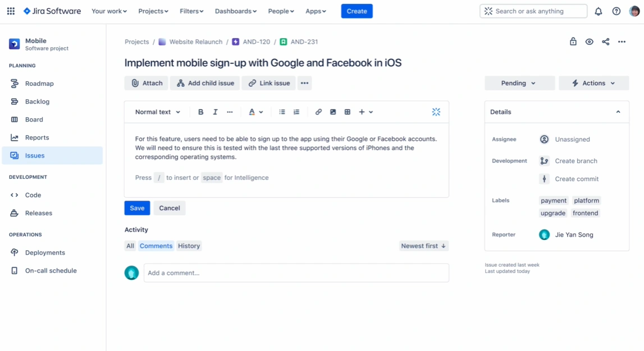Click the upgrade label
Image resolution: width=644 pixels, height=351 pixels.
(553, 213)
